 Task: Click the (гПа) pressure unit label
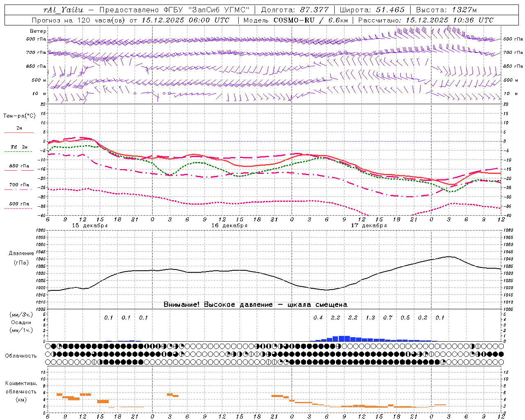tap(21, 262)
